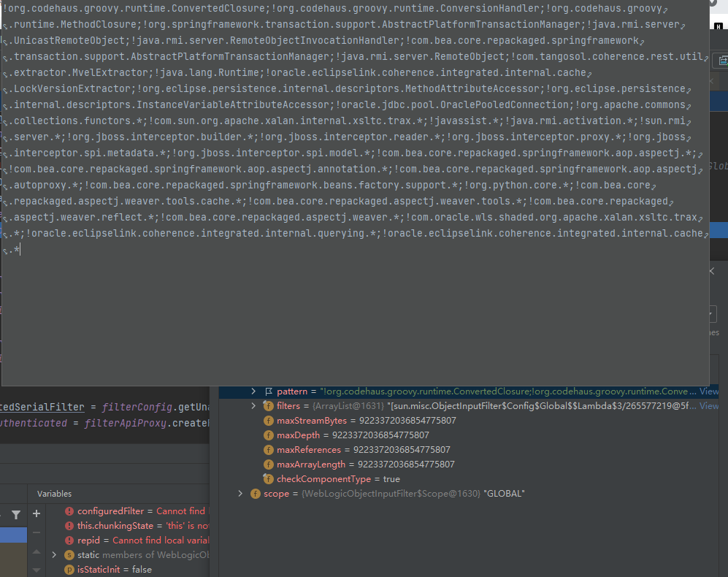This screenshot has width=728, height=577.
Task: Click the property icon beside isStaticInit
Action: pos(69,570)
